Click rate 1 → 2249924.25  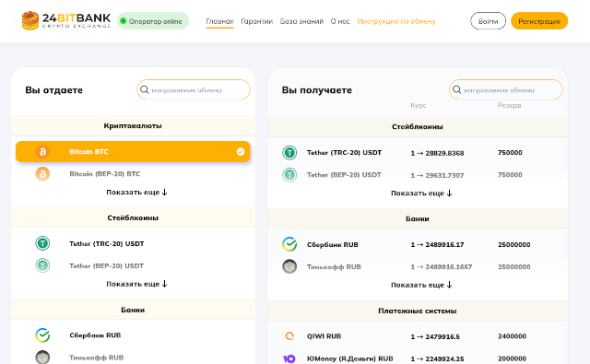click(x=437, y=358)
